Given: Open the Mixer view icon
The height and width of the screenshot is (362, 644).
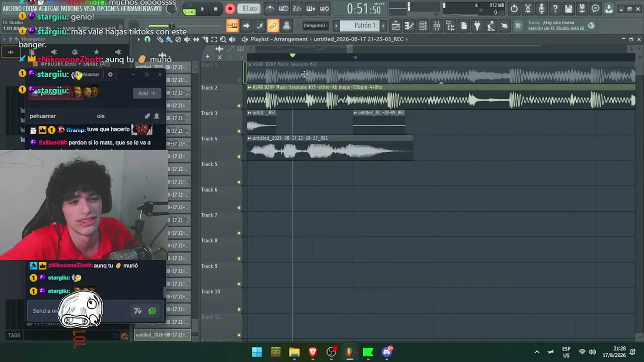Looking at the screenshot, I should pos(437,26).
